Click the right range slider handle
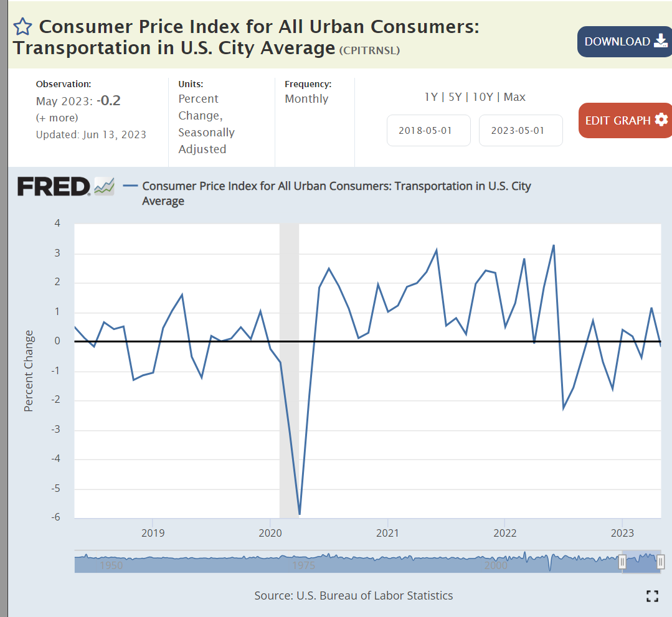This screenshot has height=617, width=672. coord(661,562)
